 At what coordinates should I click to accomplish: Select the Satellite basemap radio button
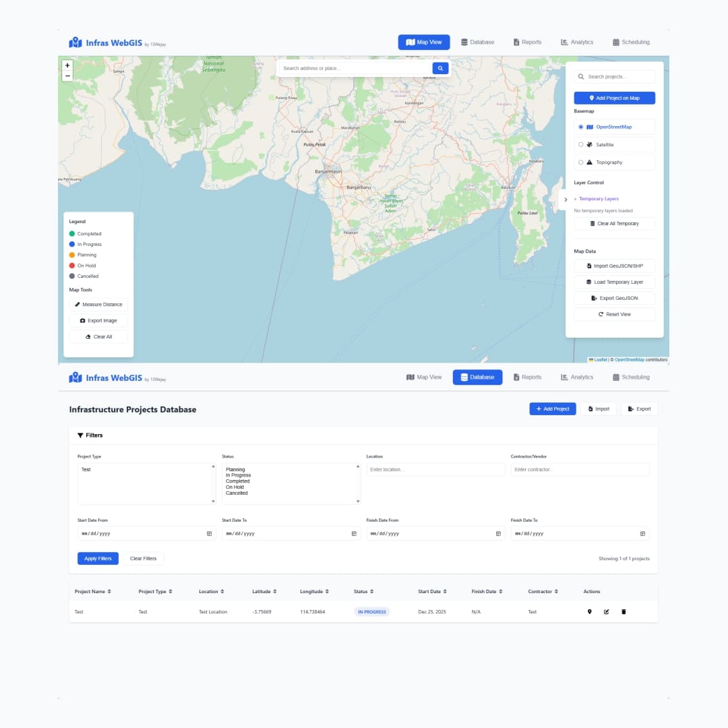[x=581, y=144]
